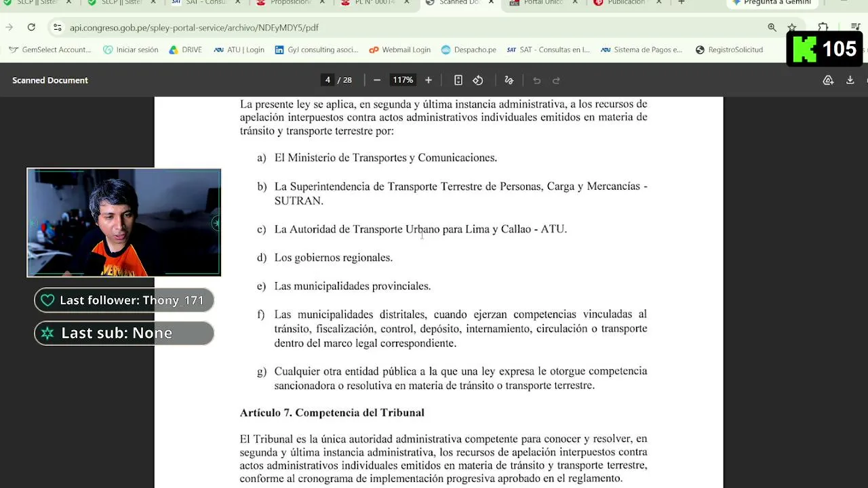Toggle fit to page in PDF toolbar

(458, 80)
